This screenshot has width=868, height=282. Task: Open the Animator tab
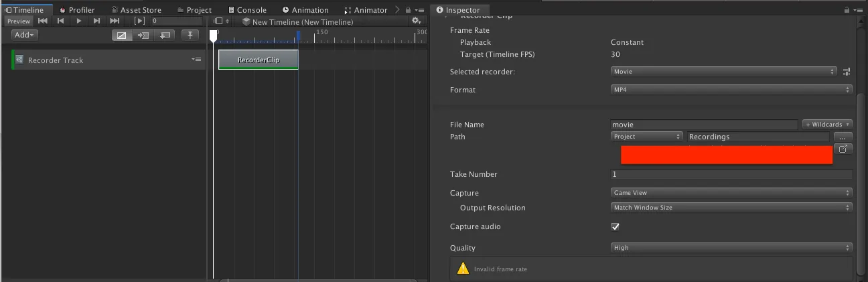pos(366,10)
